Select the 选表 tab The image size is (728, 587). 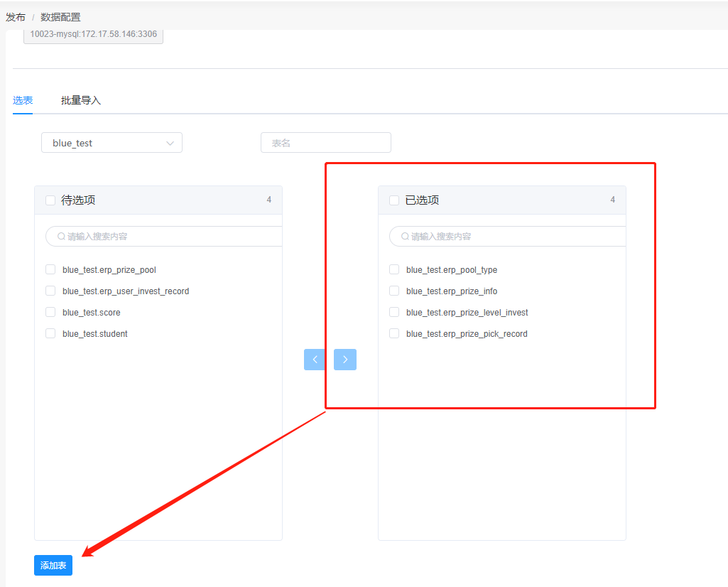tap(23, 100)
